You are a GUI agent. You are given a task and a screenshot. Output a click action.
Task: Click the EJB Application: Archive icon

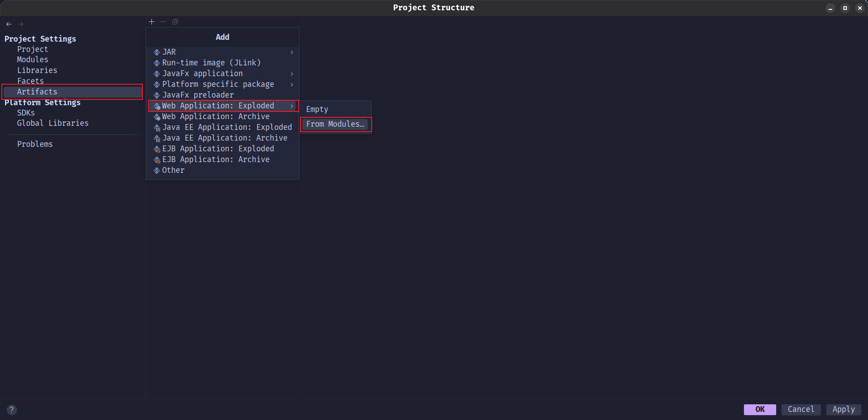157,160
